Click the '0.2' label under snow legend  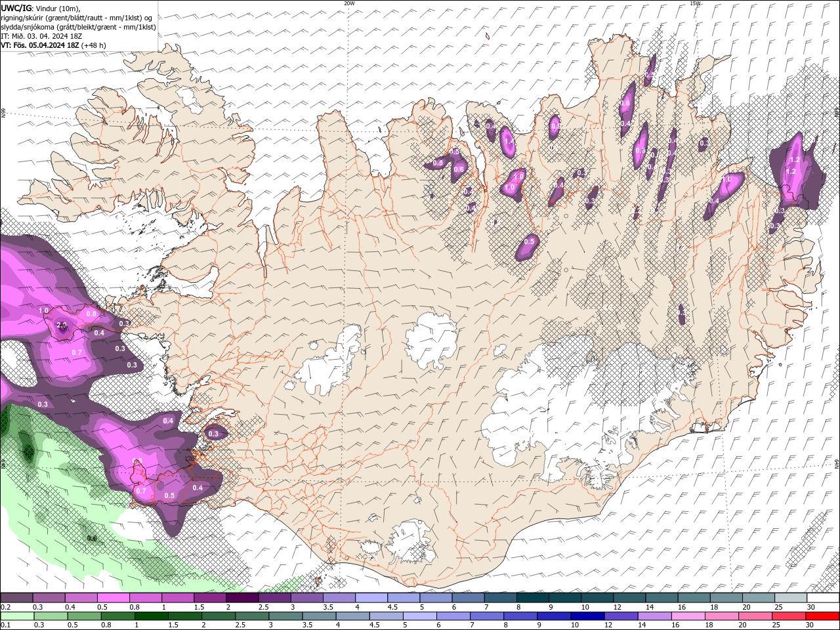click(x=5, y=607)
